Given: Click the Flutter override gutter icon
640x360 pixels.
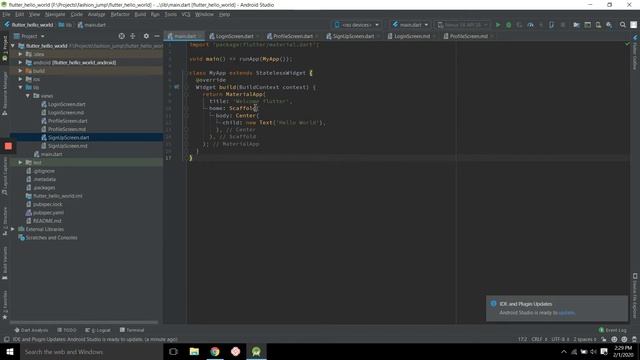Looking at the screenshot, I should pos(176,87).
